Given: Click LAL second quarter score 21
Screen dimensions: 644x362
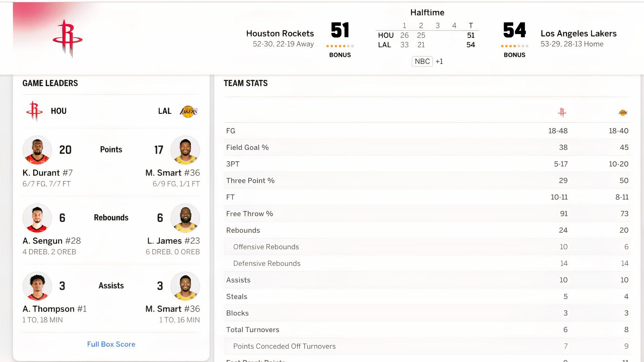Looking at the screenshot, I should tap(421, 45).
